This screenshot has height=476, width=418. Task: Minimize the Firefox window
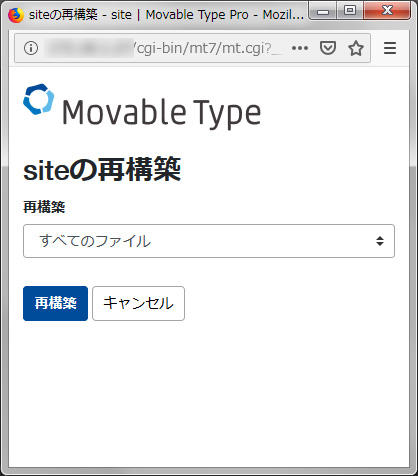pos(323,11)
